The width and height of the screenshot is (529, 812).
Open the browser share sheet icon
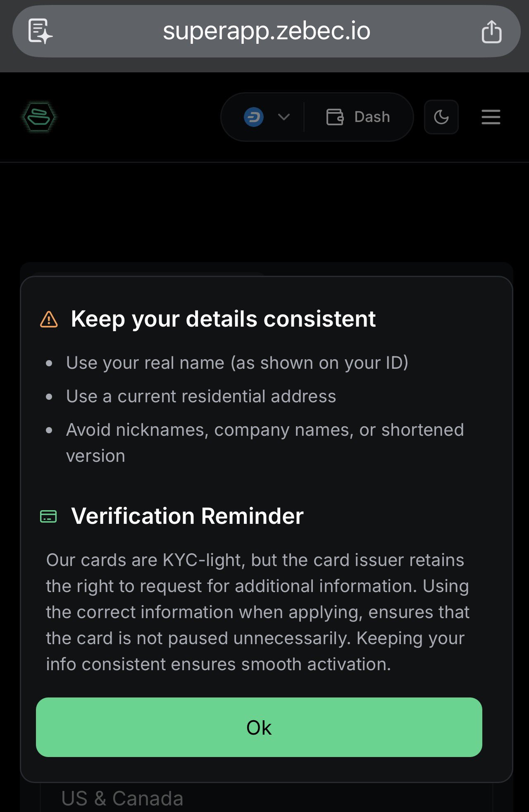tap(491, 31)
